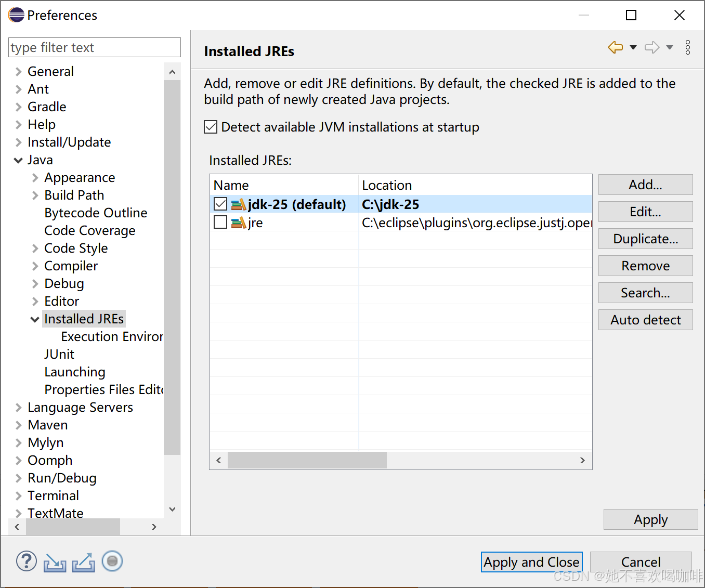
Task: Click the Location column header
Action: pyautogui.click(x=475, y=185)
